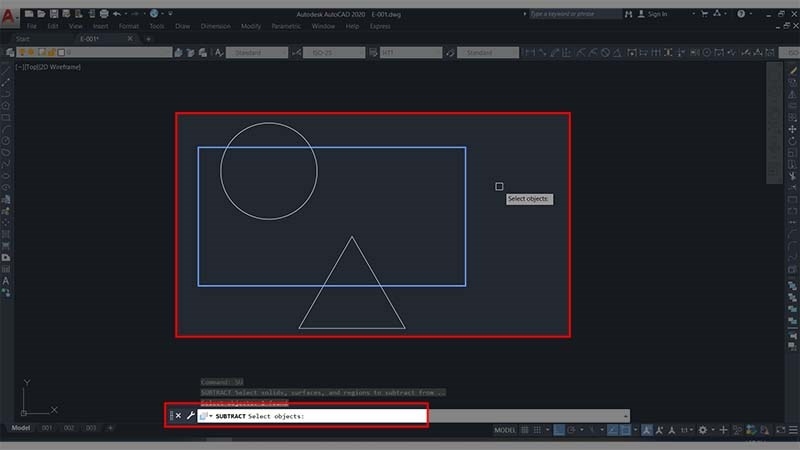800x450 pixels.
Task: Click the search binoculars icon
Action: pos(628,14)
